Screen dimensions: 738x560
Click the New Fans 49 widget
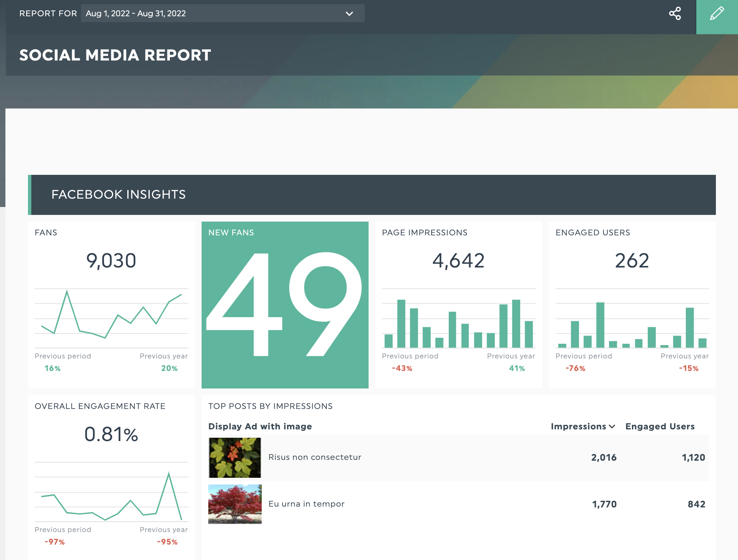coord(285,305)
